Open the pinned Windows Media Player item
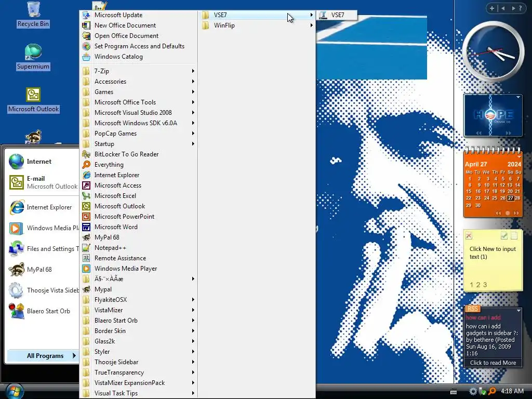532x399 pixels. (44, 228)
